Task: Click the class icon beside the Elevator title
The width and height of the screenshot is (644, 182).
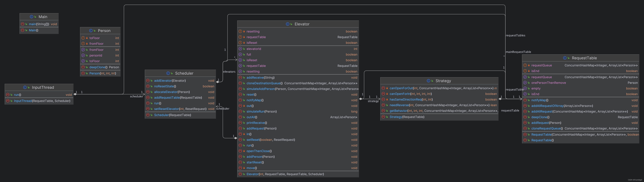Action: tap(288, 24)
